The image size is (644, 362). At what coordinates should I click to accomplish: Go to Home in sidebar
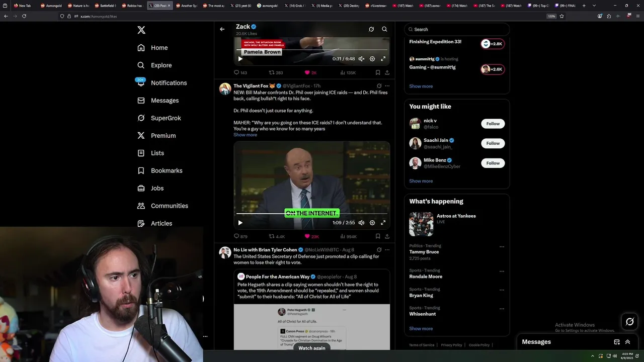tap(152, 48)
